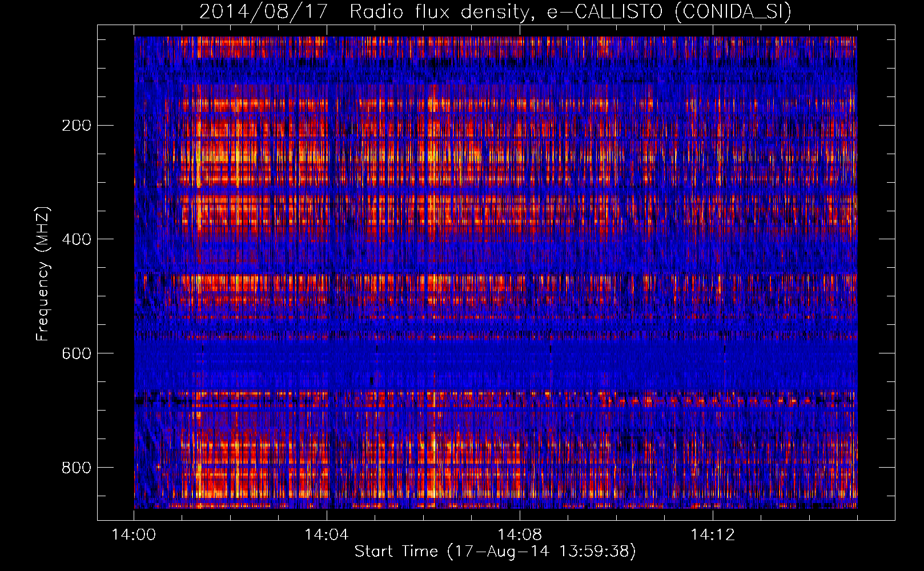Viewport: 924px width, 571px height.
Task: Click the 14:00 time tick label
Action: 134,534
